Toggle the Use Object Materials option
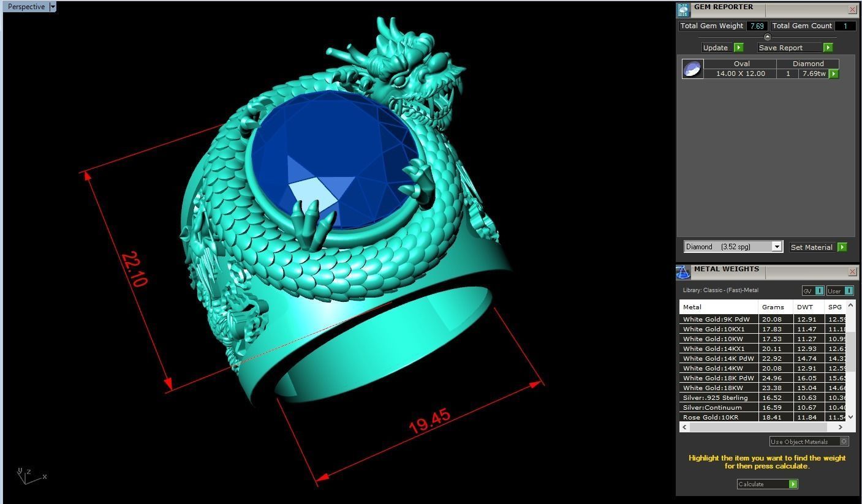 coord(844,442)
